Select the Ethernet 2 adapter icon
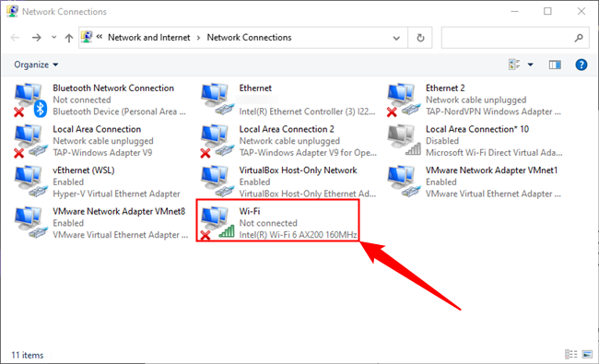 tap(404, 100)
